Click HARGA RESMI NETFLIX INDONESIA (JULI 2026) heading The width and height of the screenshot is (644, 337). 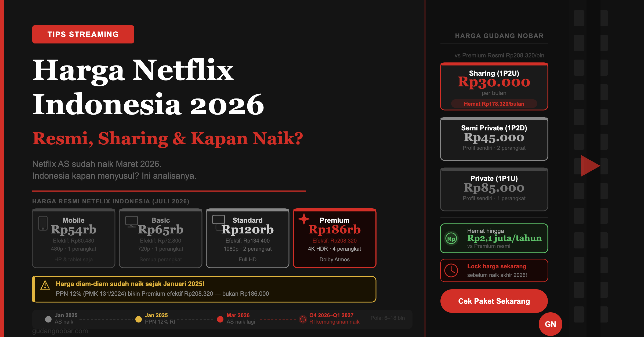coord(111,201)
